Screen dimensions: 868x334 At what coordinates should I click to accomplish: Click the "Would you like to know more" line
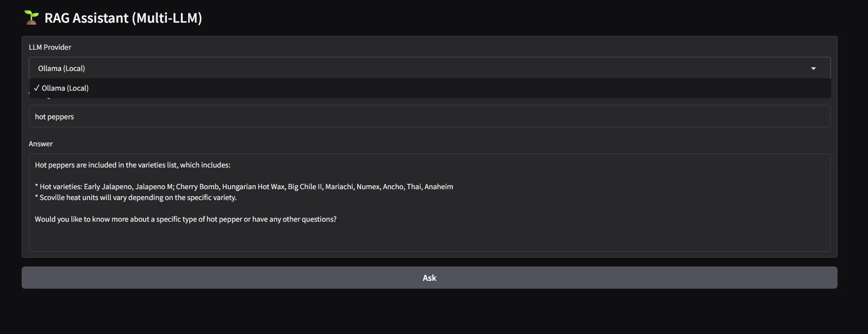pos(186,219)
